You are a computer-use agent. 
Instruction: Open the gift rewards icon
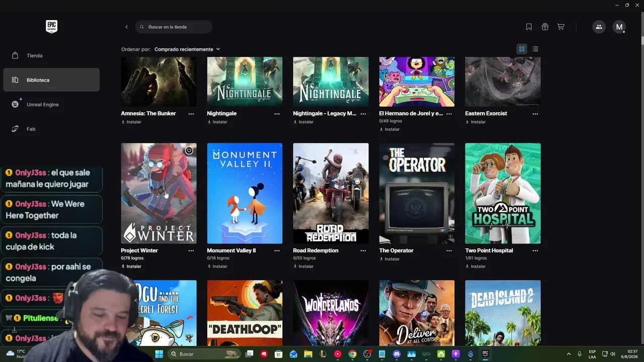pyautogui.click(x=545, y=27)
